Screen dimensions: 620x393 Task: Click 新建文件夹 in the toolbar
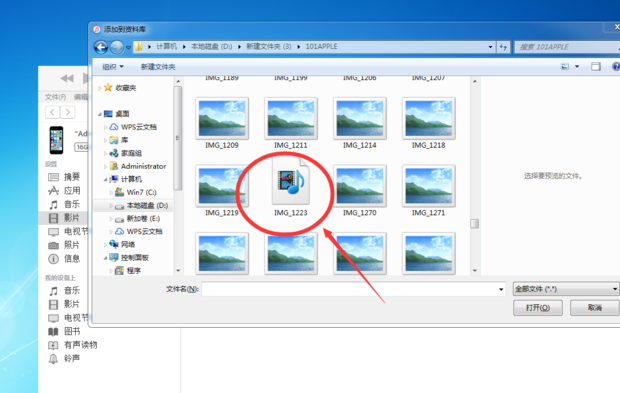point(158,67)
